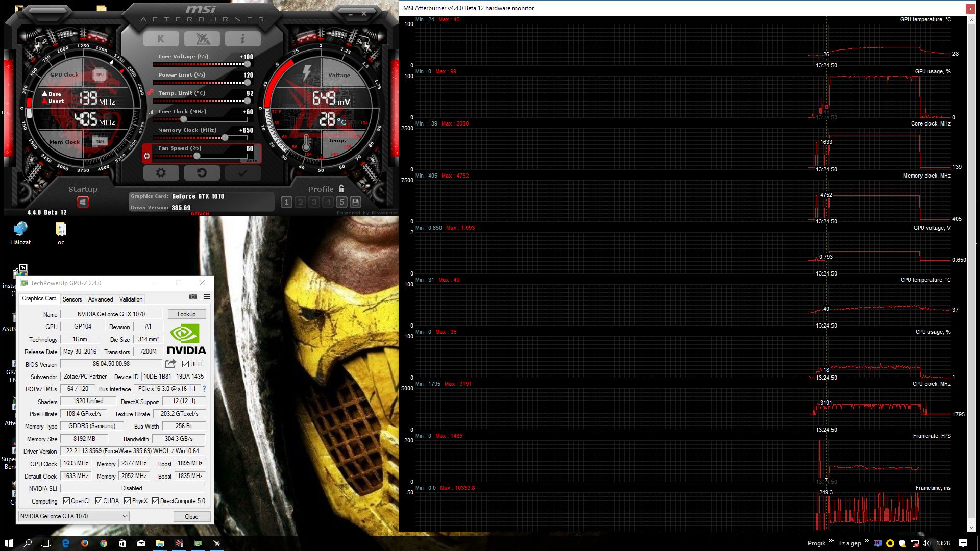The image size is (980, 551).
Task: Open Afterburner settings gear button
Action: (161, 173)
